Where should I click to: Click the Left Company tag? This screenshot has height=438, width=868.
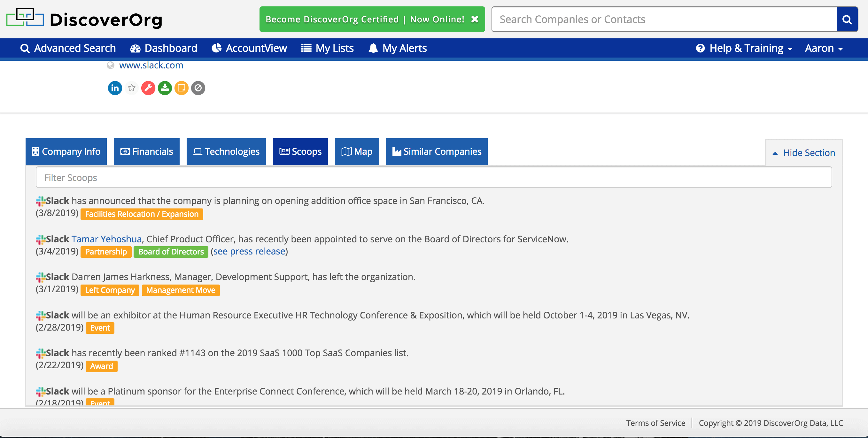110,290
